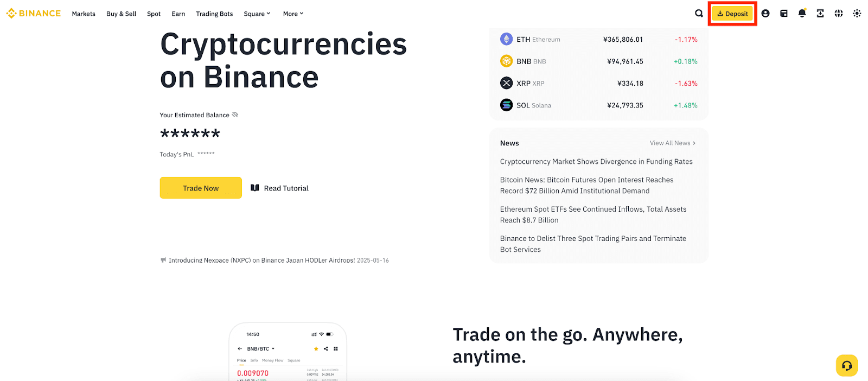Expand the Square dropdown menu
868x381 pixels.
coord(257,14)
